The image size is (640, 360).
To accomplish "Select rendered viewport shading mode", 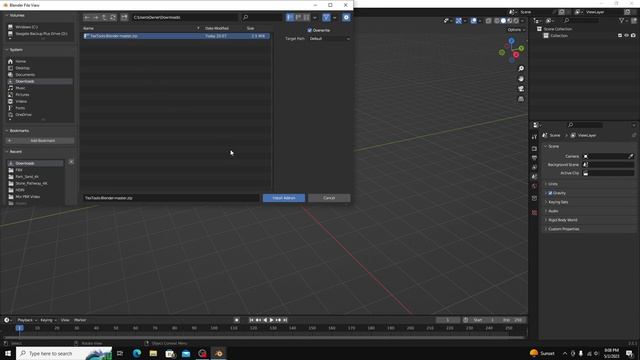I will 516,20.
